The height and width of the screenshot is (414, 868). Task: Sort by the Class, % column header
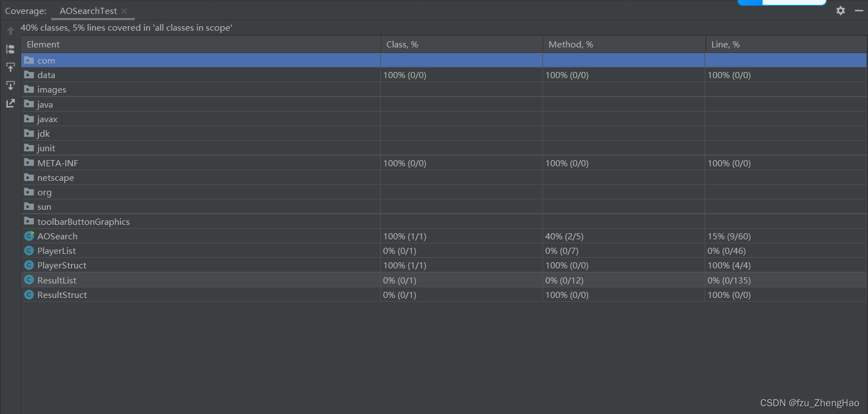click(462, 45)
